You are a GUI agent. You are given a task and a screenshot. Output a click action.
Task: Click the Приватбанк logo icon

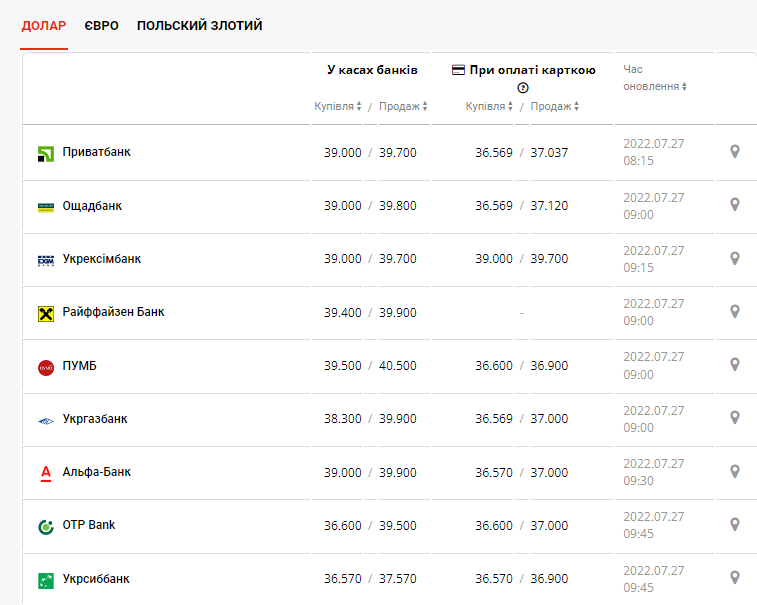tap(46, 153)
